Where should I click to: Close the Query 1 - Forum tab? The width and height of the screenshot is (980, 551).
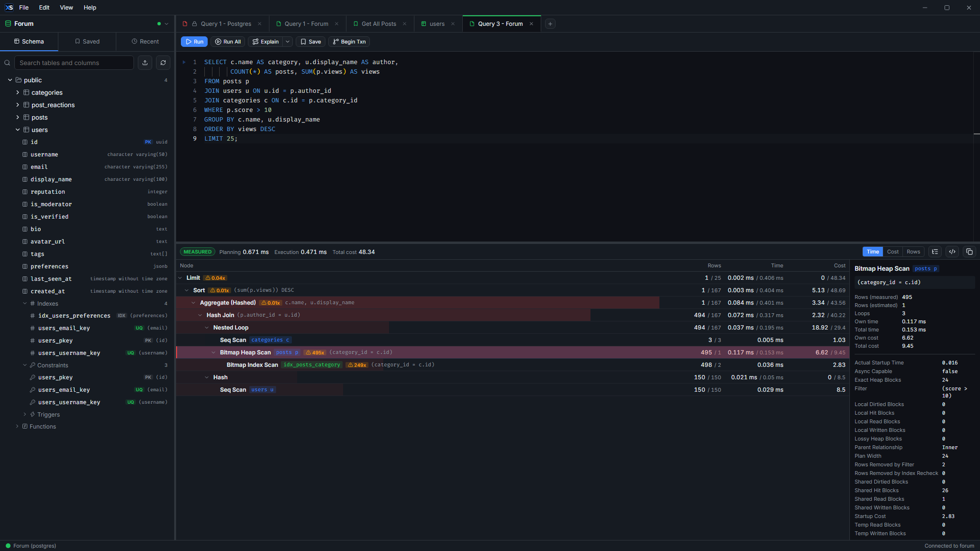click(x=337, y=24)
